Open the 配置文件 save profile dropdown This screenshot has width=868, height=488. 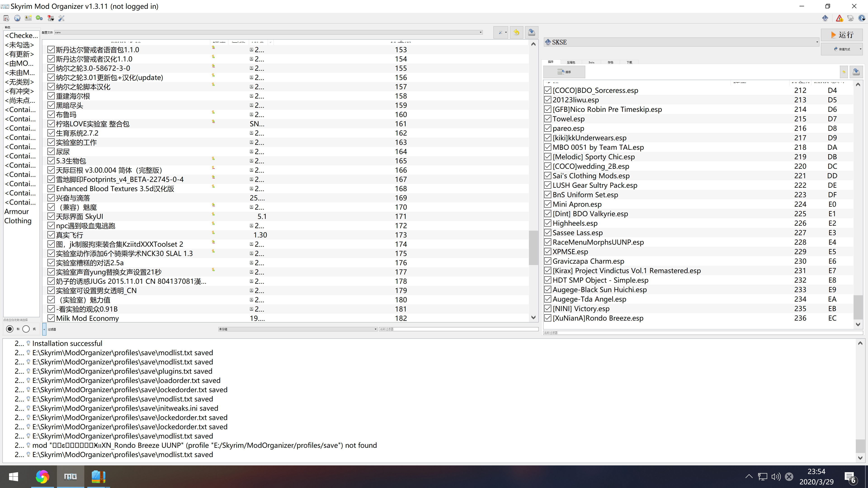tap(269, 32)
